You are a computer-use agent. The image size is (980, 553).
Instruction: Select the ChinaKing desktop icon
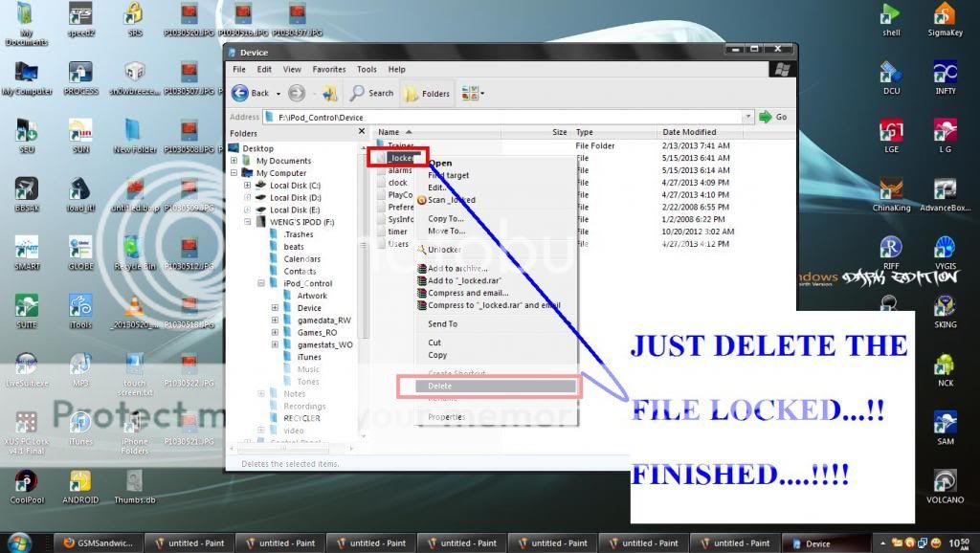[x=891, y=190]
